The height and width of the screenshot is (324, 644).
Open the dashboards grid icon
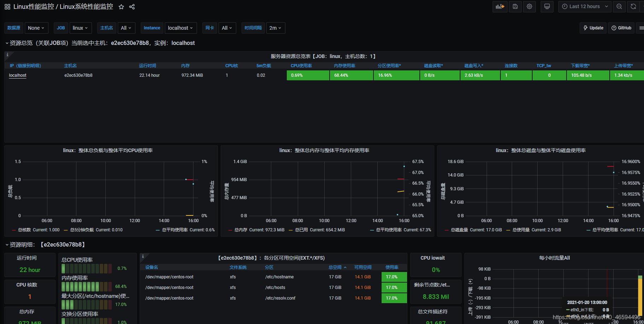click(7, 7)
